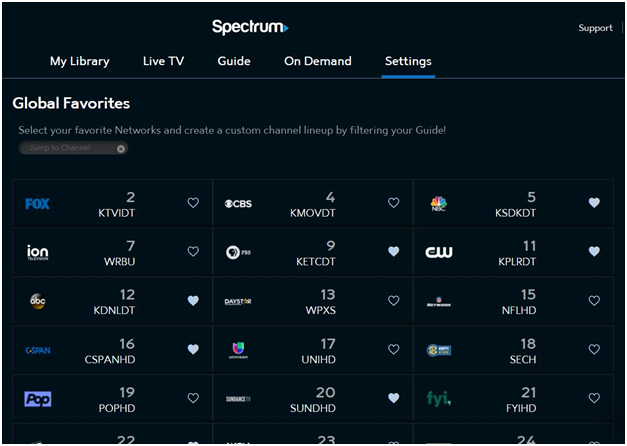Focus the Jump to Channel input
The width and height of the screenshot is (627, 446).
tap(66, 148)
